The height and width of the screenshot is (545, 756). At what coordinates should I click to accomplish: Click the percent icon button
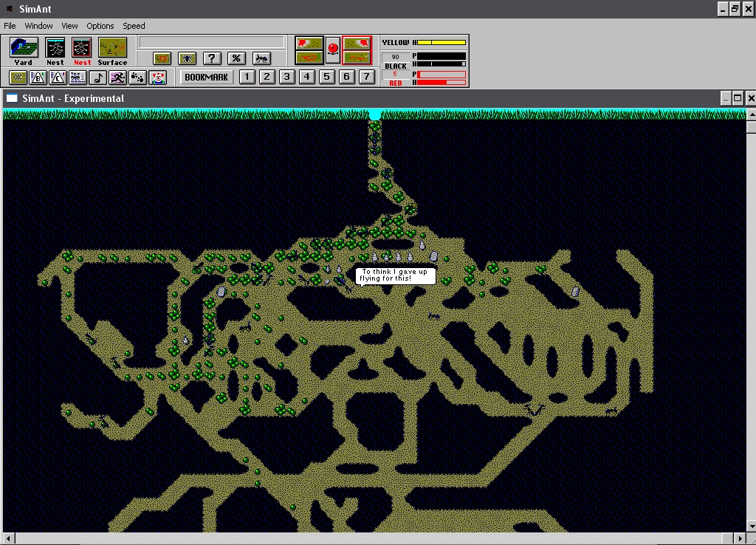pyautogui.click(x=236, y=59)
